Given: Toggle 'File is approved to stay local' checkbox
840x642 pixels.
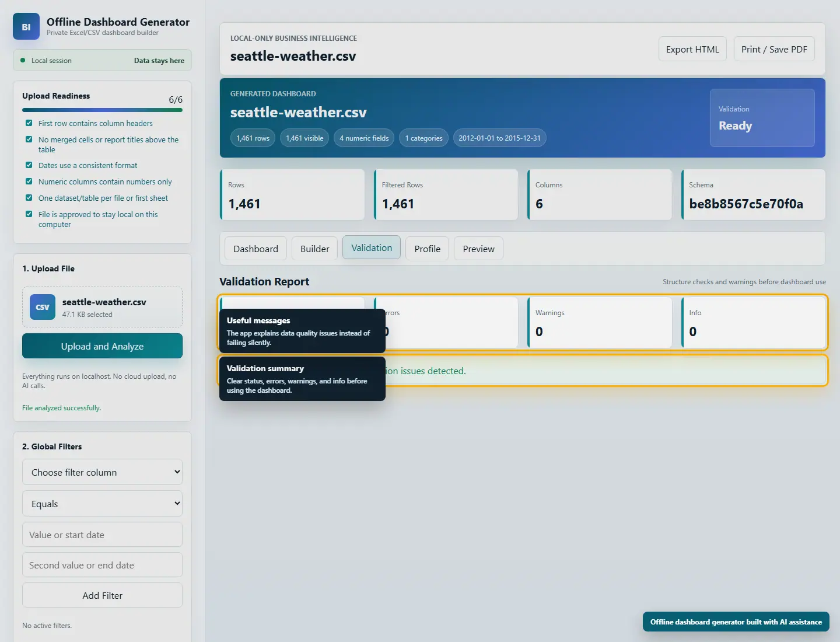Looking at the screenshot, I should pos(29,214).
